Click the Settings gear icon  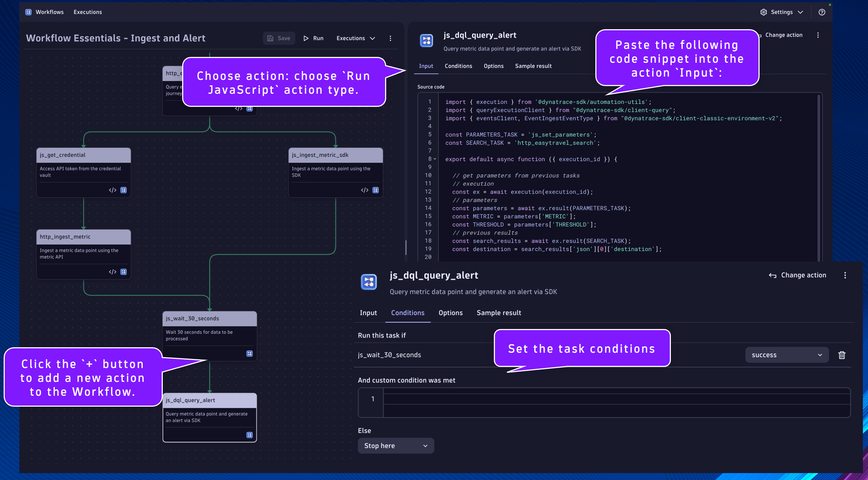pyautogui.click(x=764, y=12)
